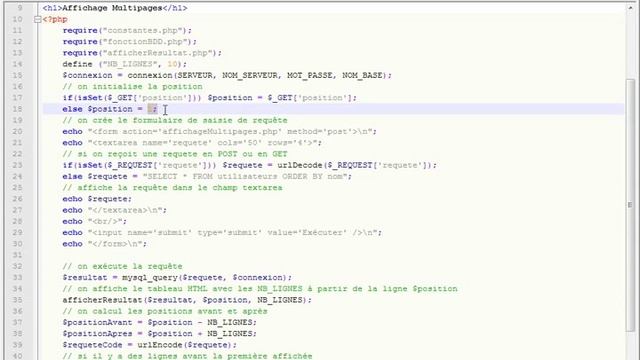Collapse the <?php code block fold marker

38,19
